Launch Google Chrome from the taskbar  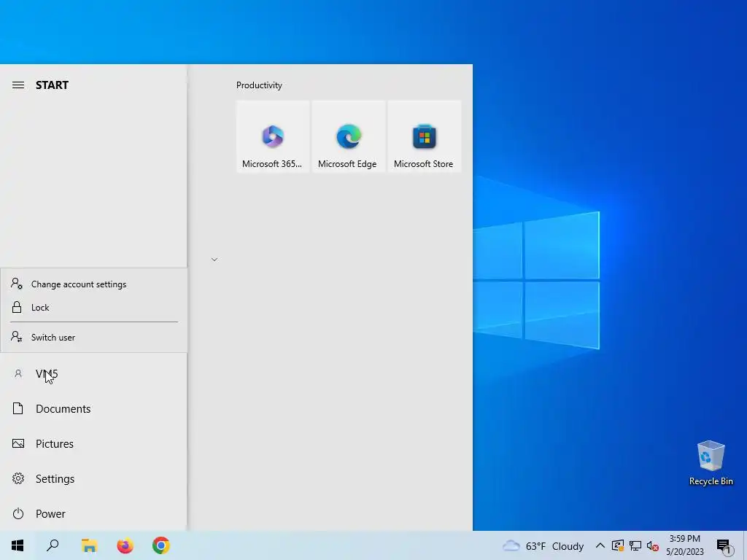pyautogui.click(x=161, y=545)
